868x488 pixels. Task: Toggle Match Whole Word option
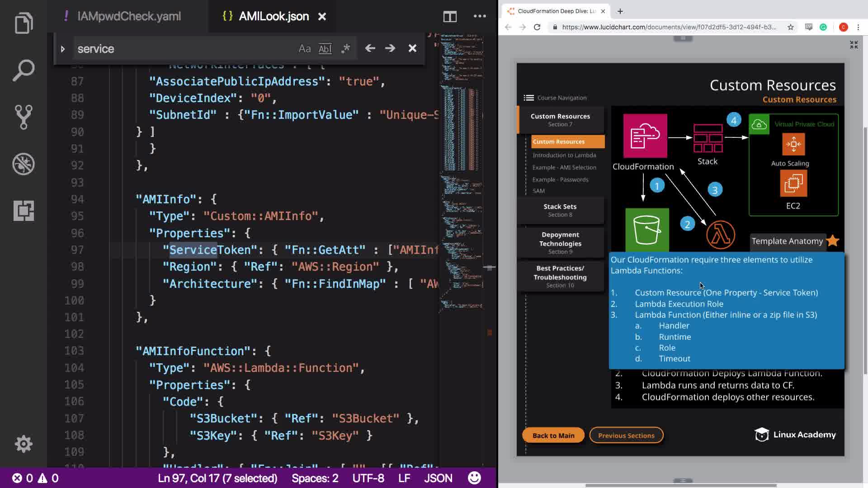pos(325,49)
